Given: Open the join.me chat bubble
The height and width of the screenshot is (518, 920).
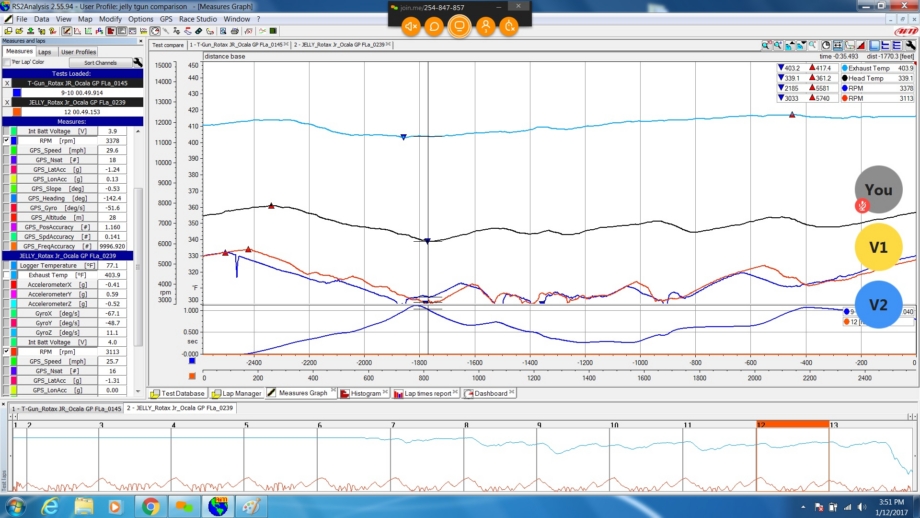Looking at the screenshot, I should coord(434,26).
